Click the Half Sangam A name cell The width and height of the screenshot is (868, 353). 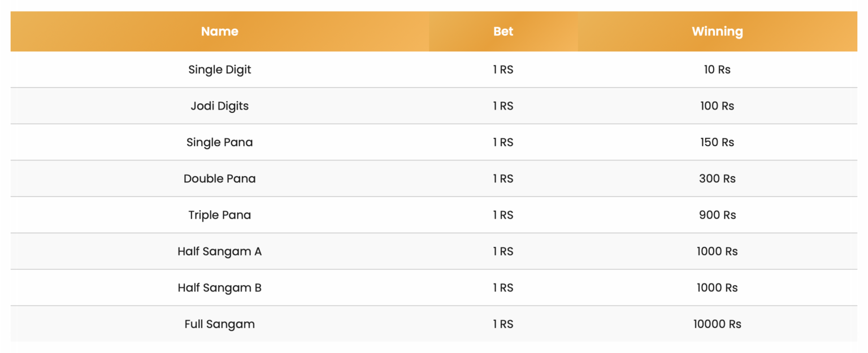[219, 251]
